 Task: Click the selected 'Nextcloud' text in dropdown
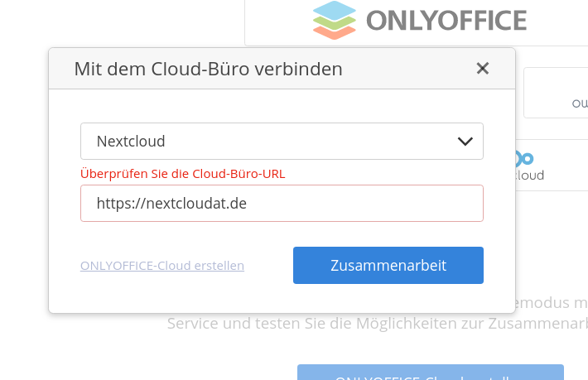point(131,142)
